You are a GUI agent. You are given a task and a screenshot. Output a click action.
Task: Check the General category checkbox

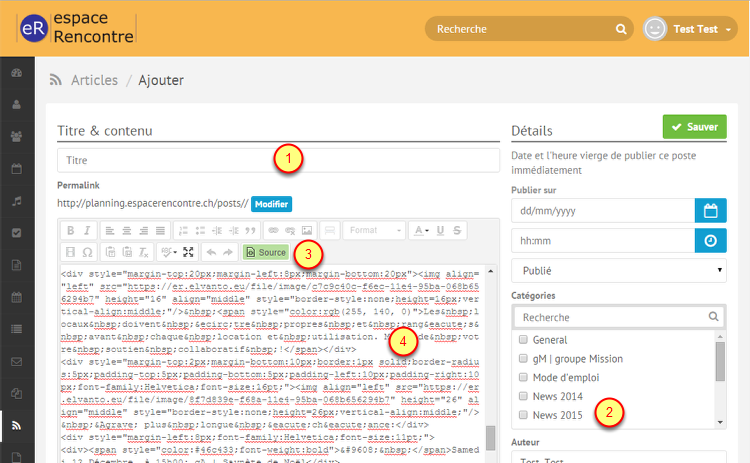pos(522,340)
